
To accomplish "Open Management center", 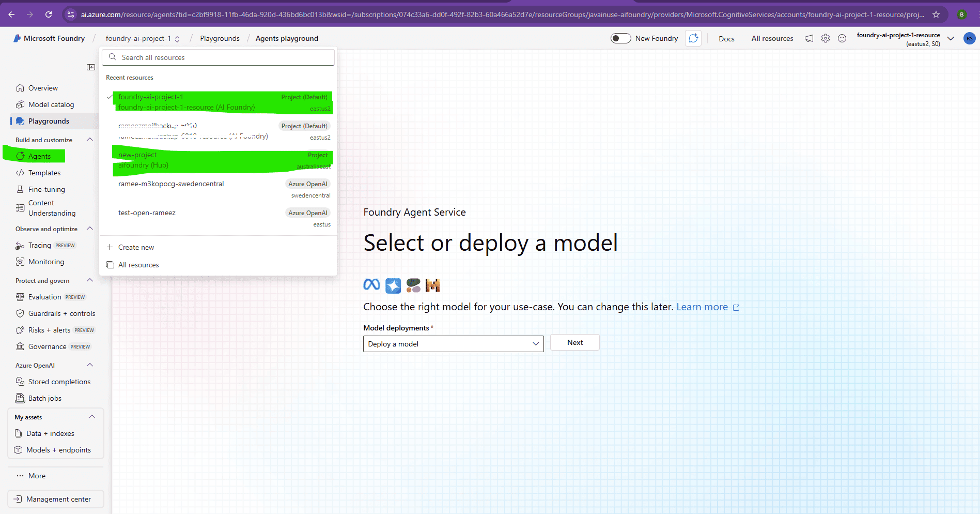I will (58, 499).
